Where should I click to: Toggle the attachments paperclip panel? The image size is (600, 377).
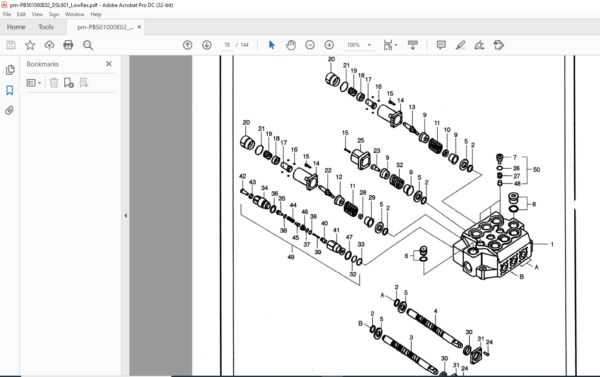click(10, 111)
